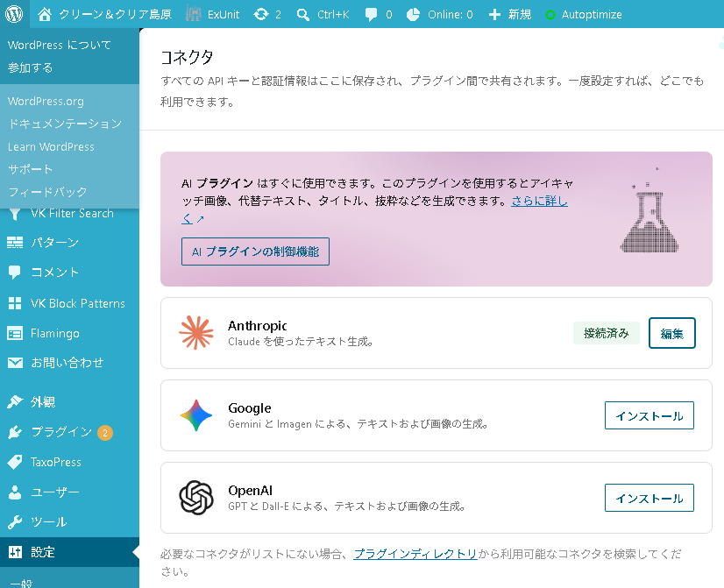Click the コネクタ page heading
The width and height of the screenshot is (724, 588).
[187, 57]
